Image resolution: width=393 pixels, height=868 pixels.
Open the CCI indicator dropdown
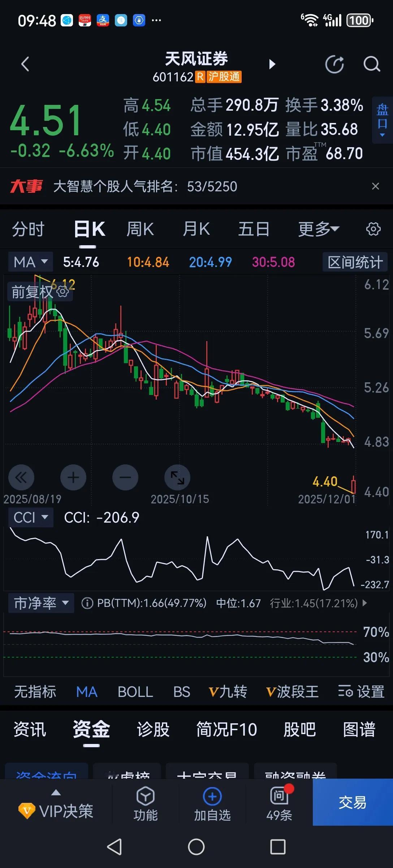(31, 518)
